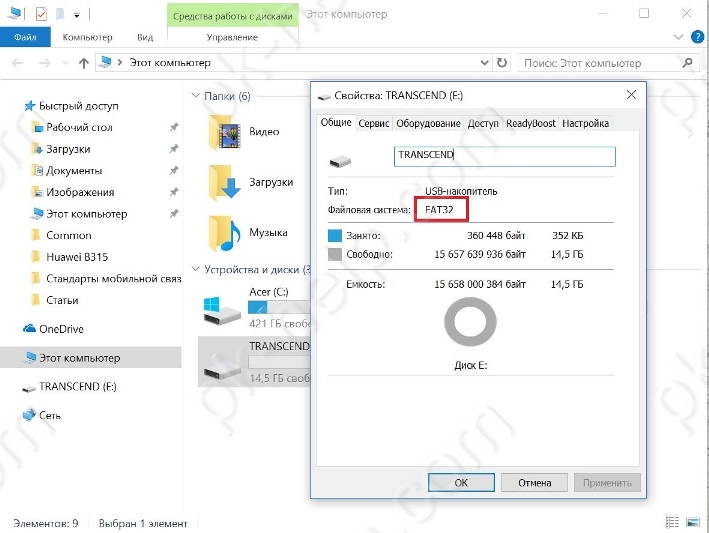
Task: Collapse the Папки (6) section
Action: 195,96
